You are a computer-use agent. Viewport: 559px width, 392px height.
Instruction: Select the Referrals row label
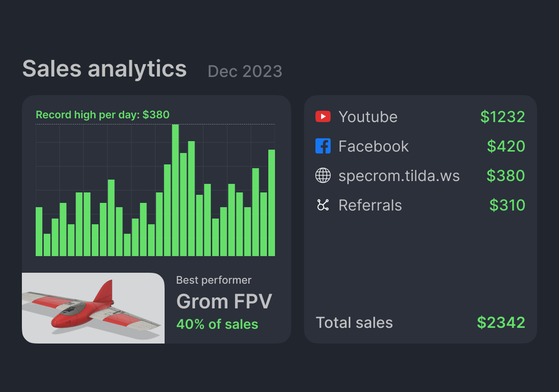tap(370, 205)
